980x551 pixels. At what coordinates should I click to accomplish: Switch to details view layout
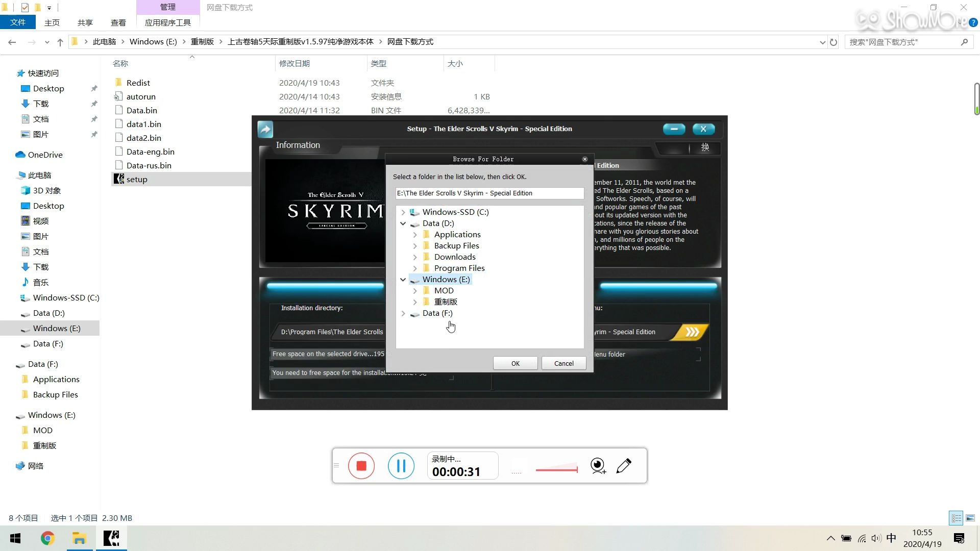point(957,518)
